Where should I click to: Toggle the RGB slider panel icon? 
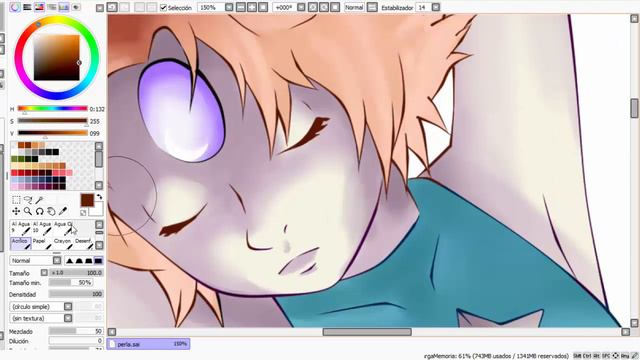pos(27,7)
